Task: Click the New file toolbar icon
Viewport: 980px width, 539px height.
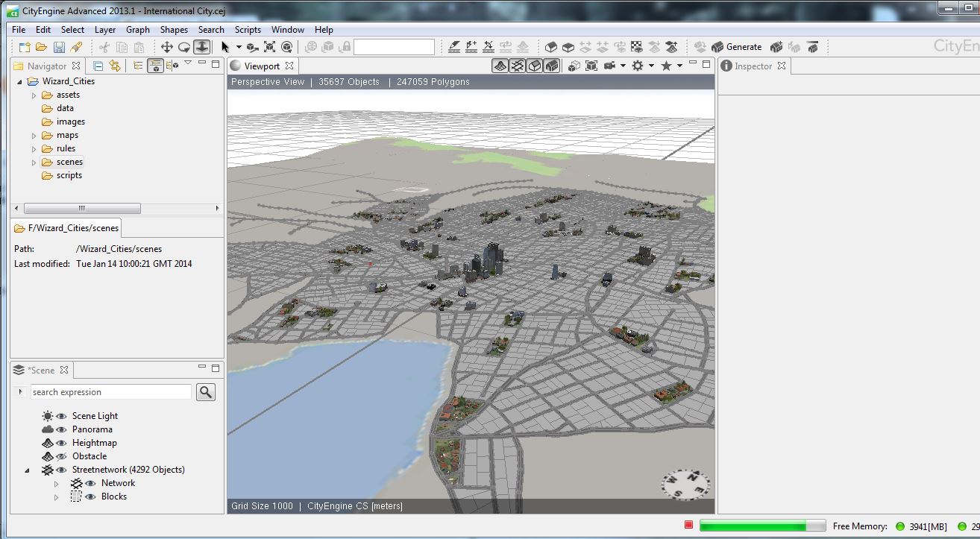Action: pyautogui.click(x=25, y=47)
